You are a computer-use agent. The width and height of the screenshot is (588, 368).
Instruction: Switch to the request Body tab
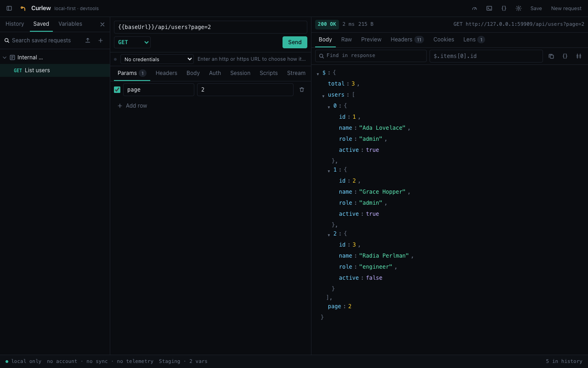point(193,73)
